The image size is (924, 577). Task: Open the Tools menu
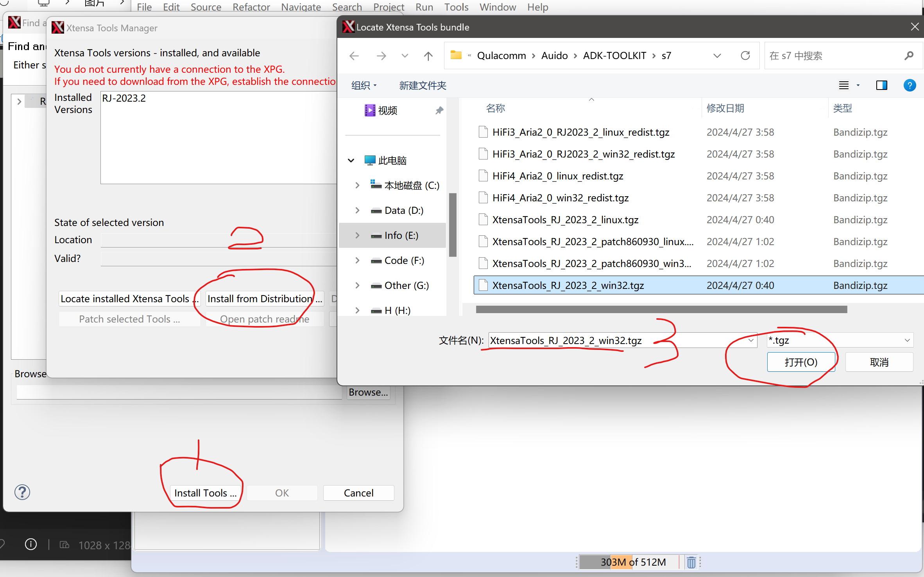click(456, 7)
